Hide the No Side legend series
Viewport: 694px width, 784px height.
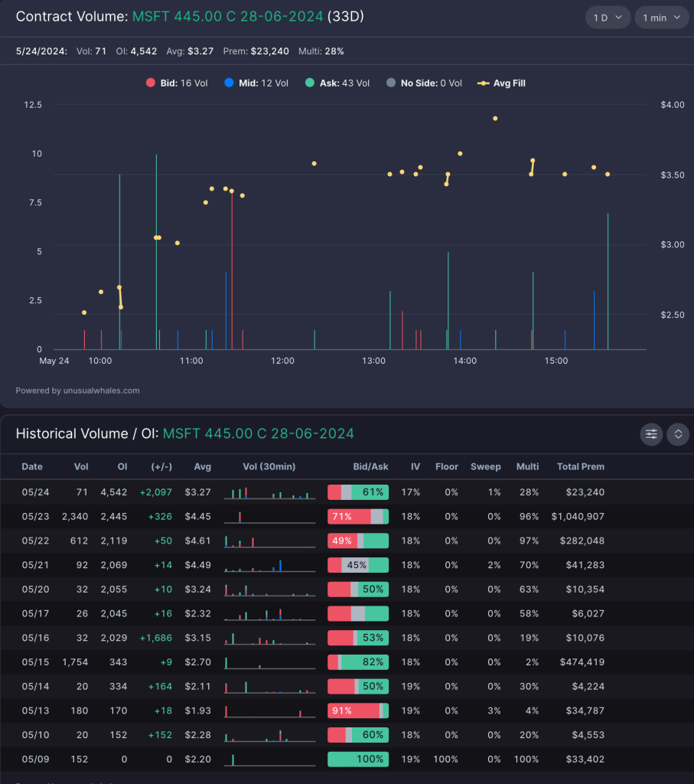(424, 83)
